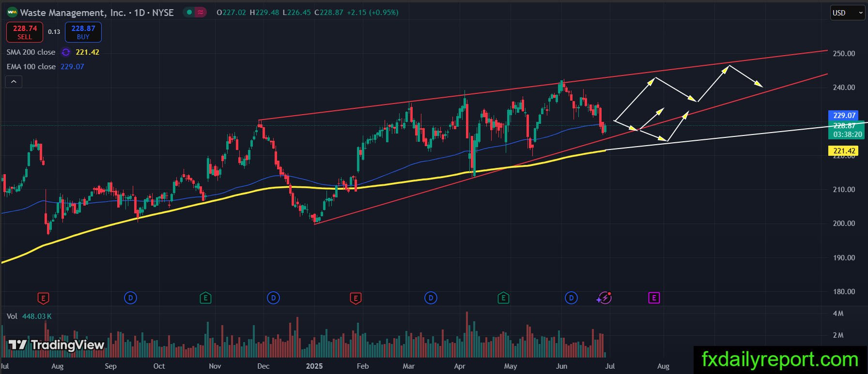Open the red earnings marker in late January
The height and width of the screenshot is (374, 868).
tap(356, 298)
